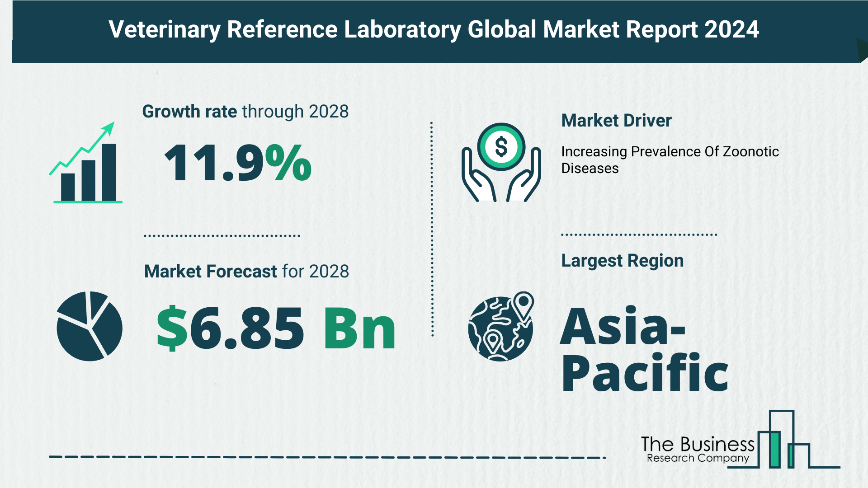Click the '11.9%' growth value
This screenshot has height=488, width=868.
(238, 163)
